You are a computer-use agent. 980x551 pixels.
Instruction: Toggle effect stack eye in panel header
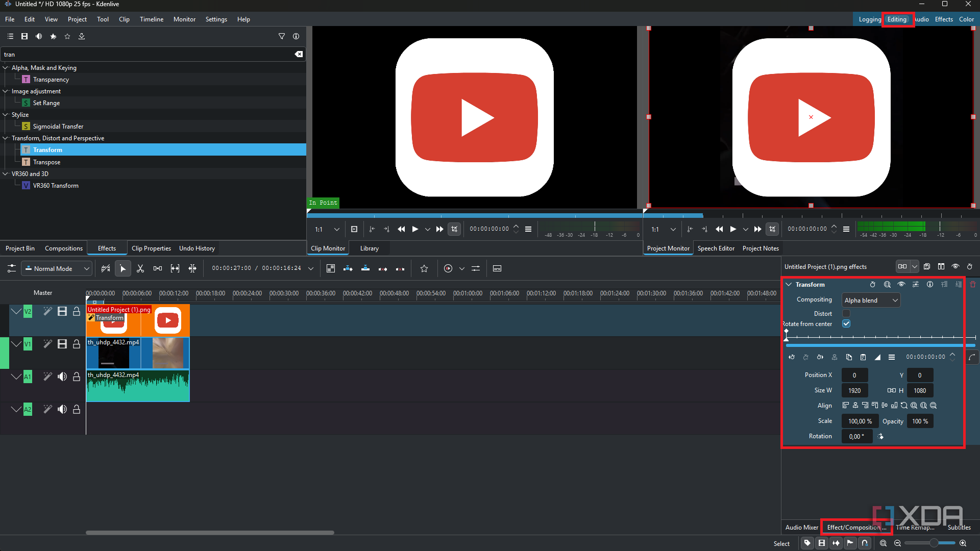(955, 266)
